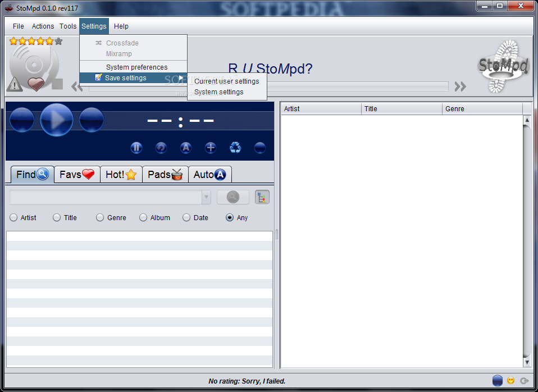
Task: Click the tree view icon button
Action: point(262,197)
